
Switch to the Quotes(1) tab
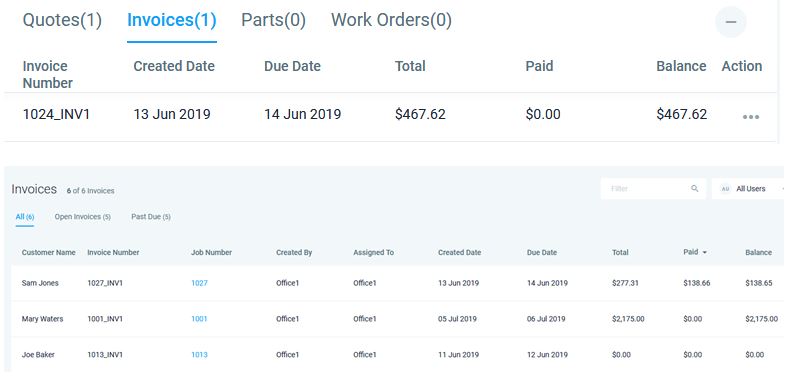pos(63,20)
